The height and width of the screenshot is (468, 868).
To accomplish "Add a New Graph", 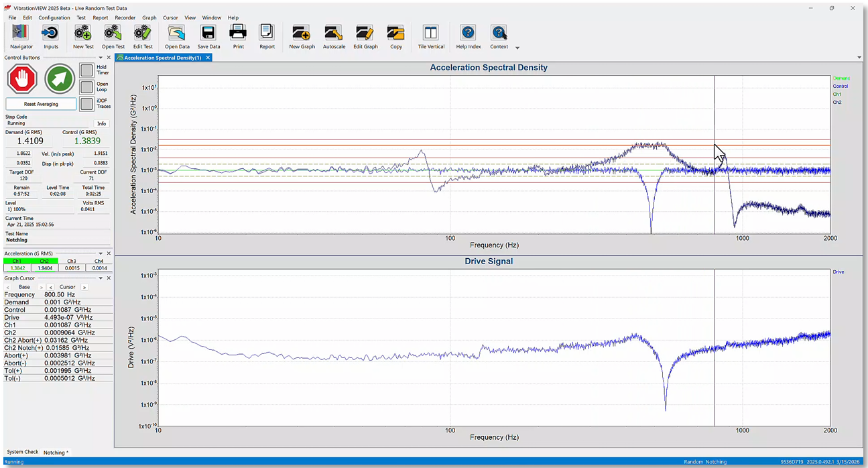I will tap(302, 37).
